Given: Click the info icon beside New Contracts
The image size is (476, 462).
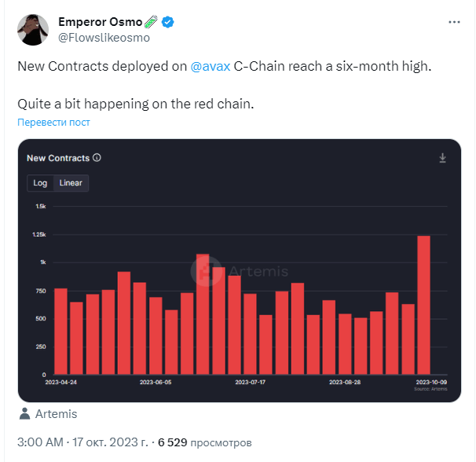Looking at the screenshot, I should tap(97, 158).
